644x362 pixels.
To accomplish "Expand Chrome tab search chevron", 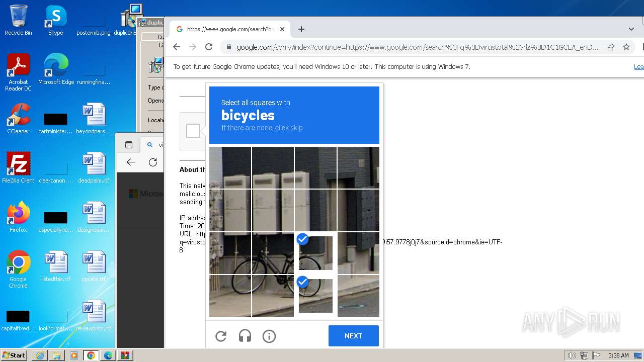I will coord(631,29).
